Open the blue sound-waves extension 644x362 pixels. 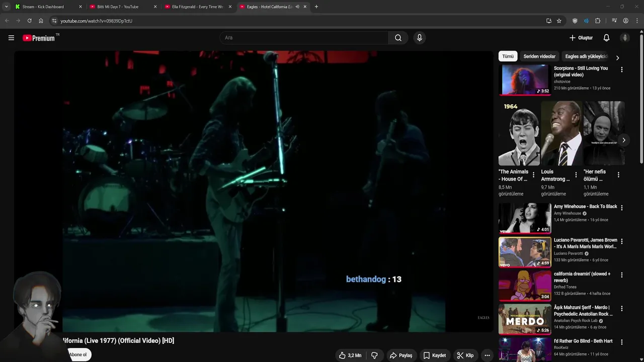point(586,21)
